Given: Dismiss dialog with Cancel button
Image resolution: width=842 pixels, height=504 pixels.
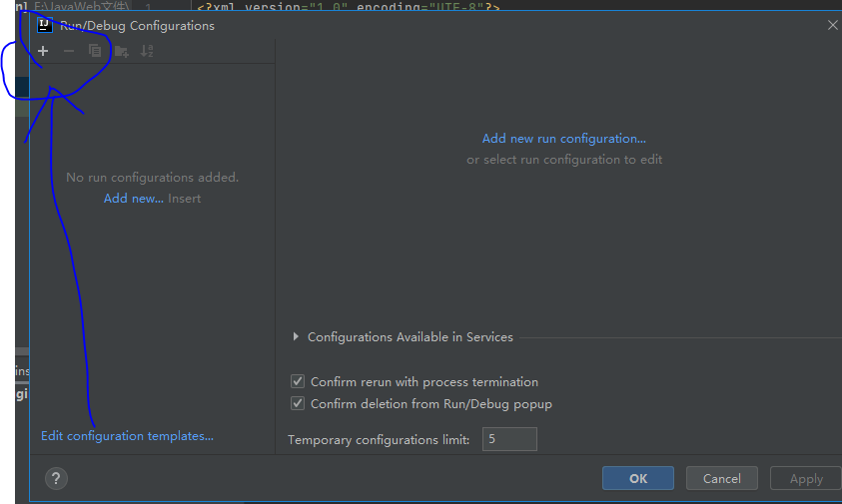Looking at the screenshot, I should click(x=722, y=478).
